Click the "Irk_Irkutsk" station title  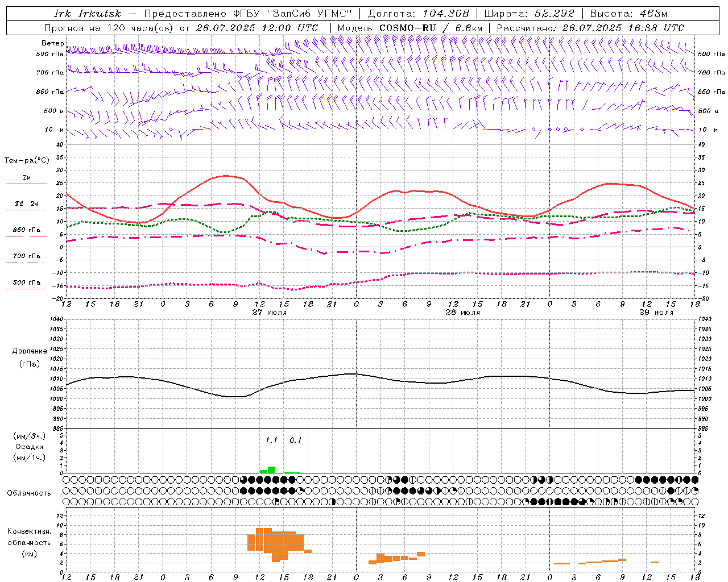click(88, 14)
